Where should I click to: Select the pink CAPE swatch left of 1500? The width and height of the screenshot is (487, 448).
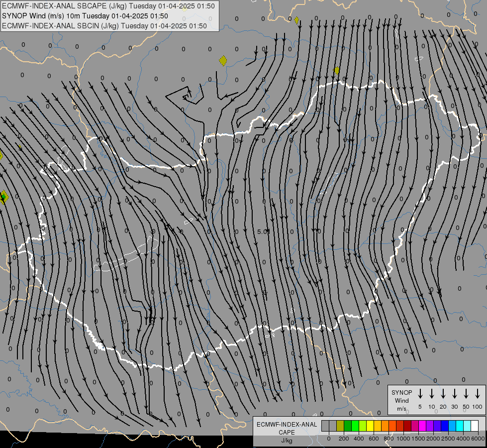tap(415, 426)
